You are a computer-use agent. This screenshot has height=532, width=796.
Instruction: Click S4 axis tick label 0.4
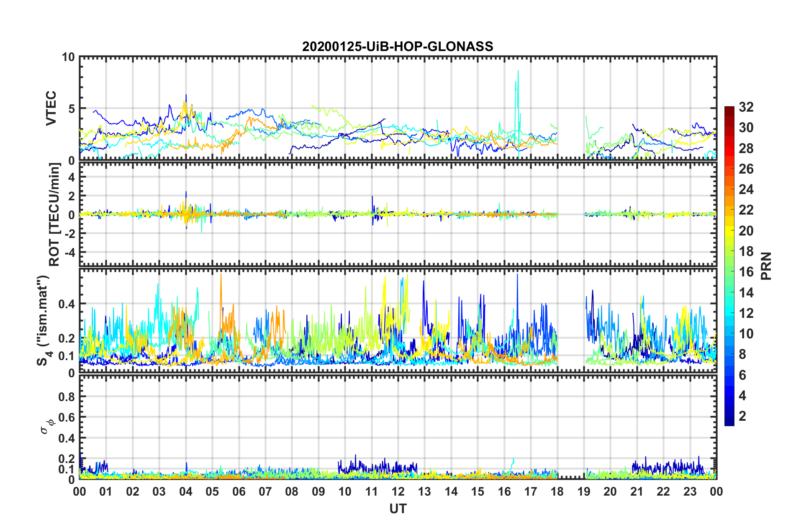(x=67, y=304)
